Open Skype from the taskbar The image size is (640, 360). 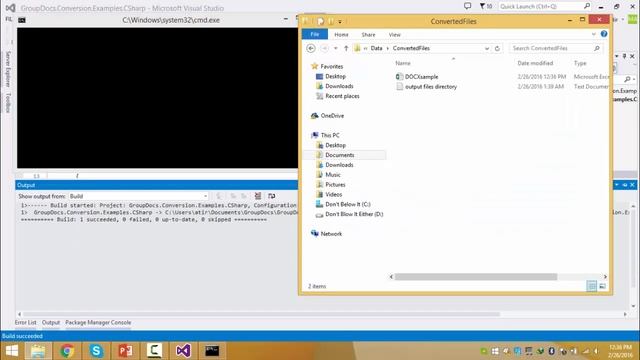pyautogui.click(x=96, y=351)
